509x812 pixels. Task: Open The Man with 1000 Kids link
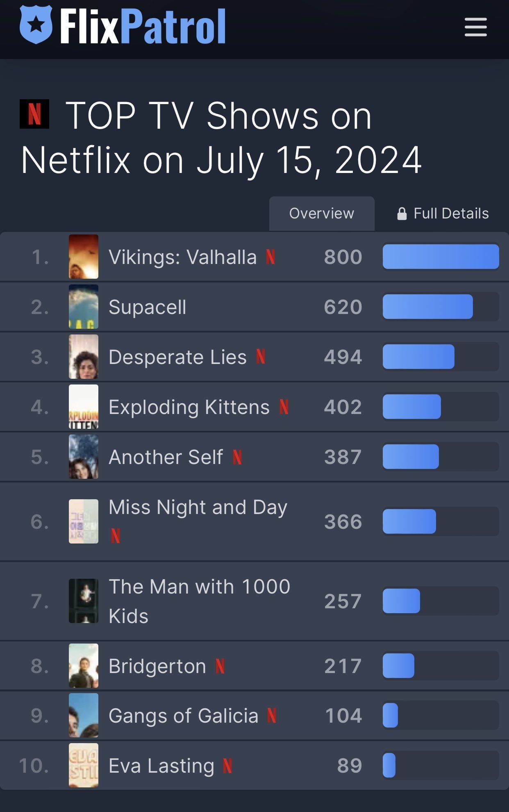coord(200,601)
